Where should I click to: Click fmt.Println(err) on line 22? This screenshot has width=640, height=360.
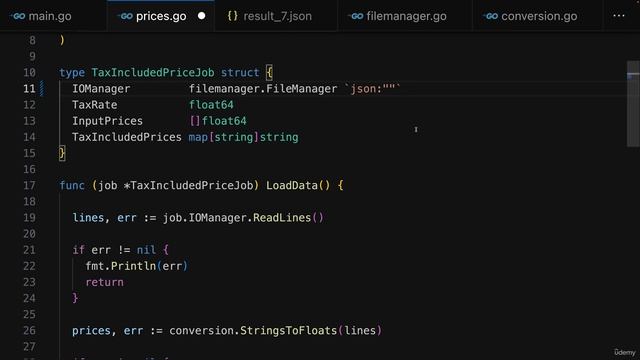pyautogui.click(x=137, y=266)
